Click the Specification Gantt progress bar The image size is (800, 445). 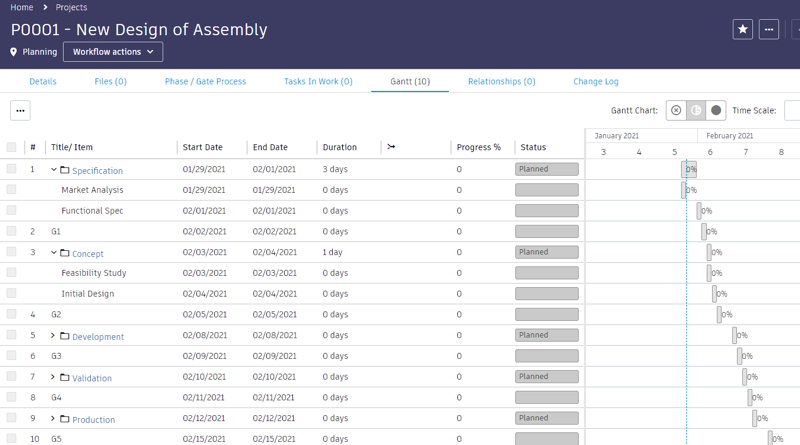pos(688,169)
